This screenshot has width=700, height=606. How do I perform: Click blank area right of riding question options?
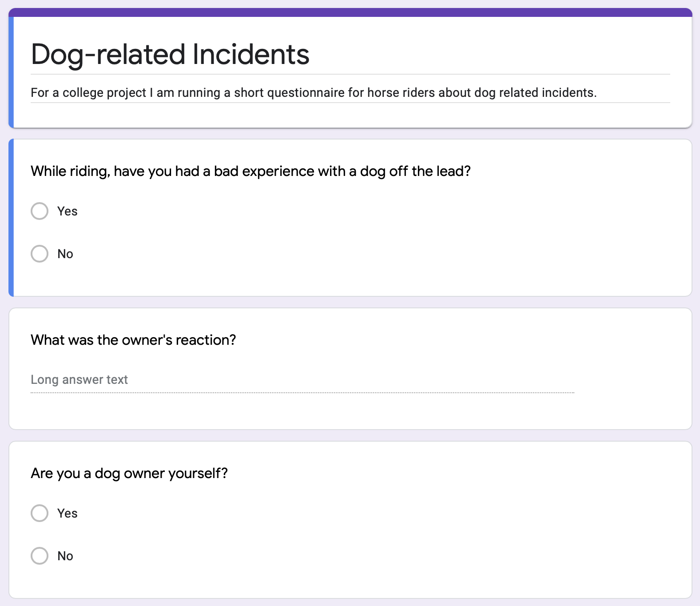(x=400, y=231)
